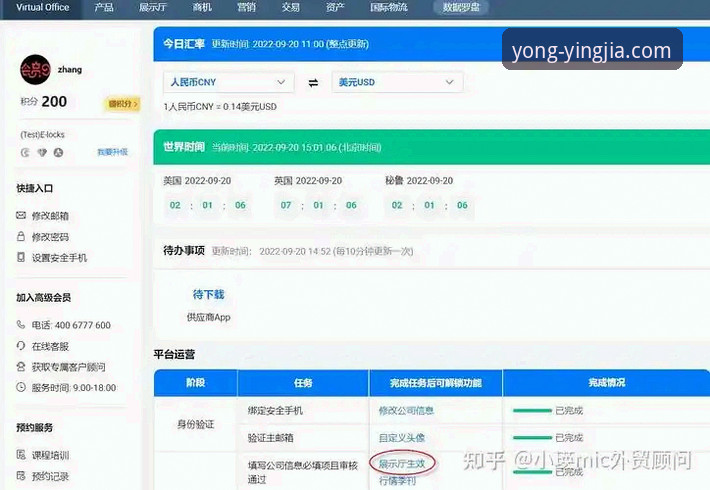The height and width of the screenshot is (490, 710).
Task: Click the zhang profile avatar
Action: coord(35,70)
